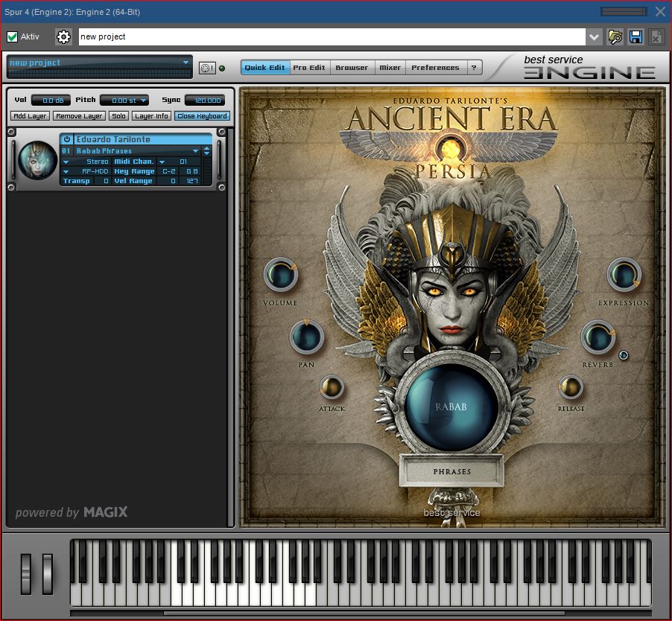
Task: Open the Stereo output dropdown
Action: coord(66,162)
